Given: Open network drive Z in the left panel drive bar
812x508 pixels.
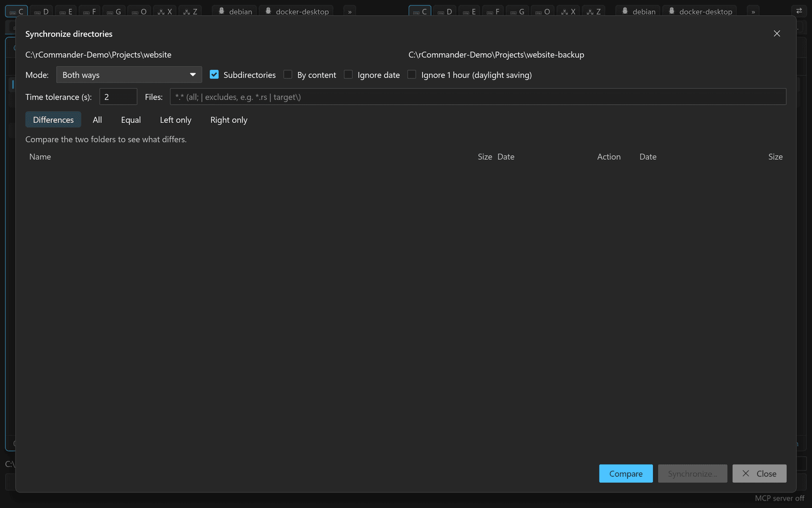Looking at the screenshot, I should click(190, 11).
